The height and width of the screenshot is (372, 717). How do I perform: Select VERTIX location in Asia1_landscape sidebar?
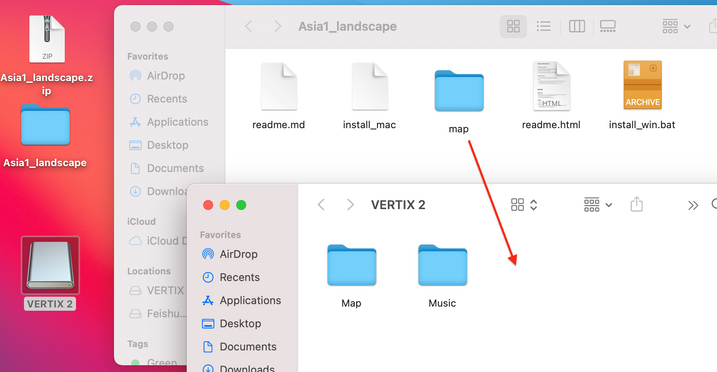[157, 290]
